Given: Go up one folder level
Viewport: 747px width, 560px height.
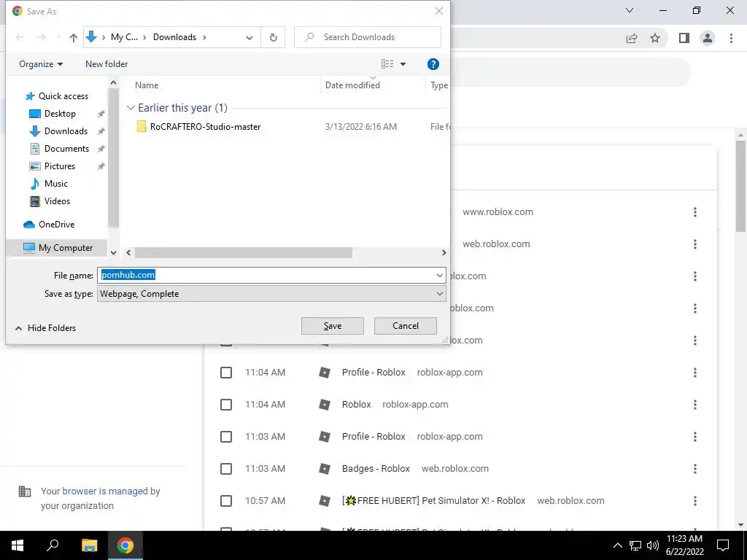Looking at the screenshot, I should (x=74, y=38).
